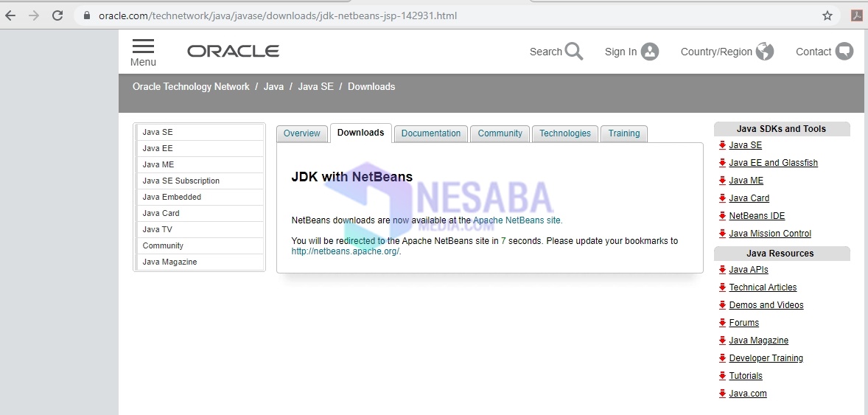The width and height of the screenshot is (868, 415).
Task: Open the NetBeans IDE link
Action: click(757, 216)
